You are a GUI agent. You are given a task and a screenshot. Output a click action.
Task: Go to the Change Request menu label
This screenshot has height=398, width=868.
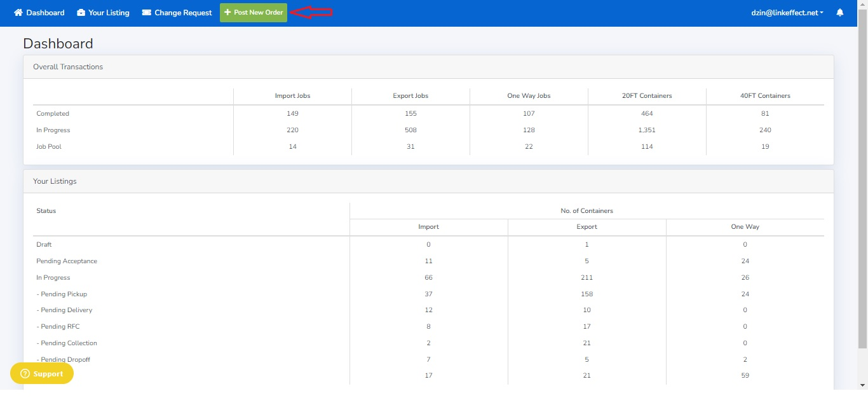pos(183,13)
